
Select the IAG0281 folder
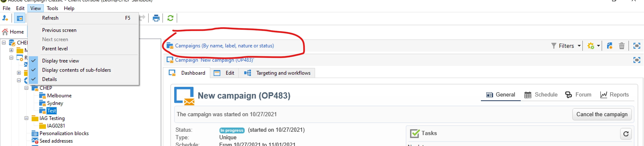click(56, 126)
